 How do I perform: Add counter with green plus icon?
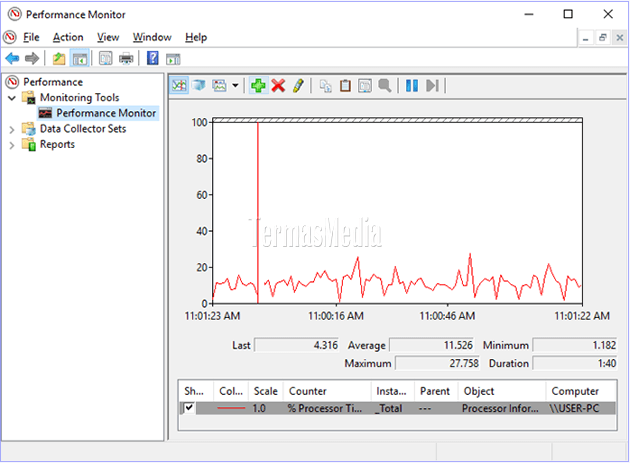point(258,85)
